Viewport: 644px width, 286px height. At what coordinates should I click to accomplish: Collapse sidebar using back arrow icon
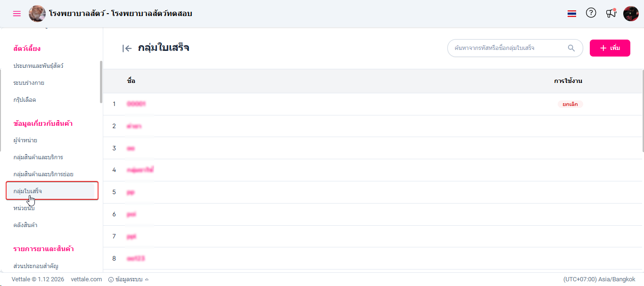[127, 48]
